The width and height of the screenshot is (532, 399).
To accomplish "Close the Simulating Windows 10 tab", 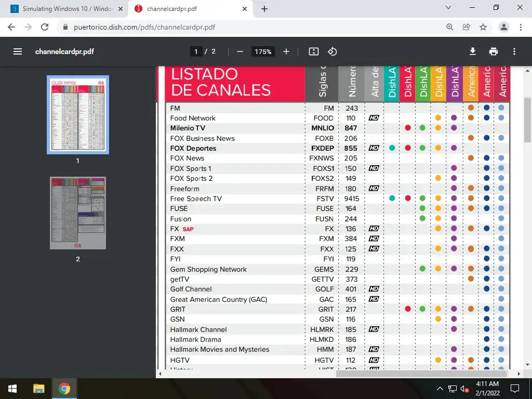I will (121, 9).
